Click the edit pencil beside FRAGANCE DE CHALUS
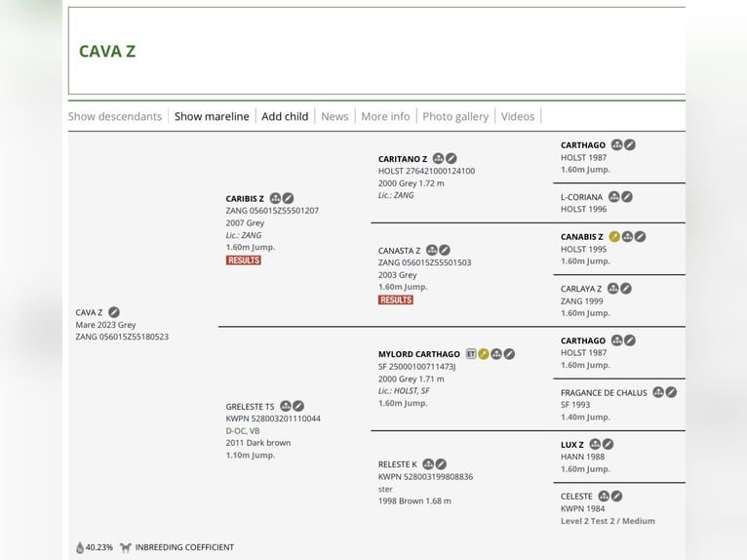 [x=671, y=392]
